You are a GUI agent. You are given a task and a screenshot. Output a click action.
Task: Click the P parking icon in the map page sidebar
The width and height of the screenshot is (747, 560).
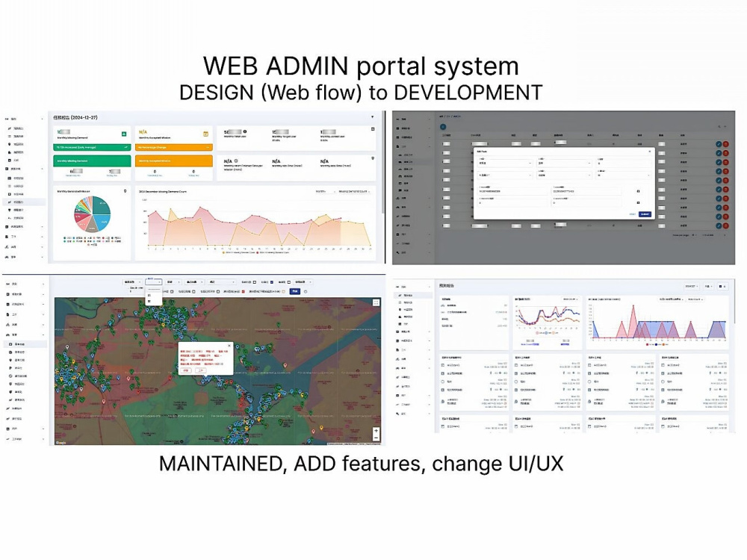[10, 368]
